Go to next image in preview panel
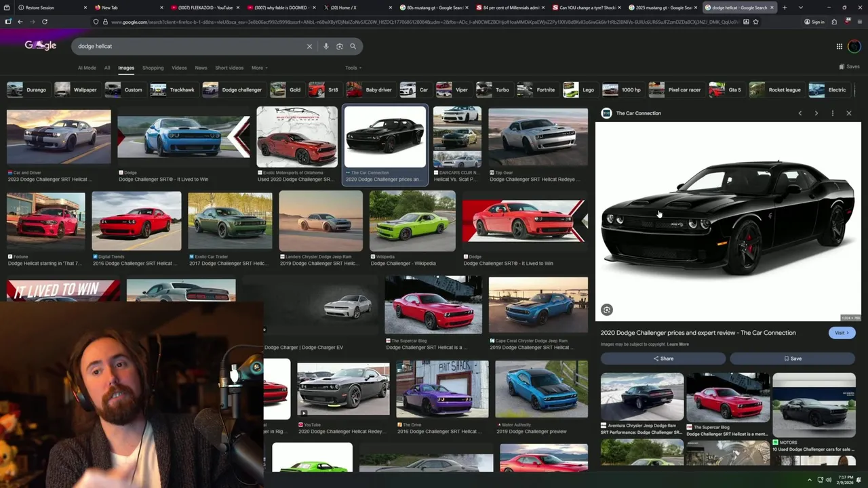 (816, 113)
